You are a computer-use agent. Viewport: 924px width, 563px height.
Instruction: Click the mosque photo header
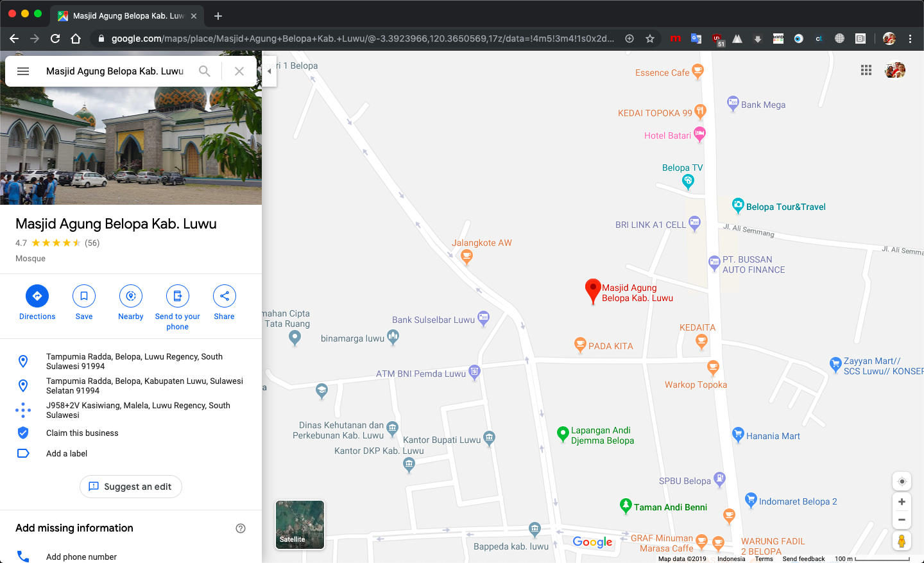[x=131, y=146]
